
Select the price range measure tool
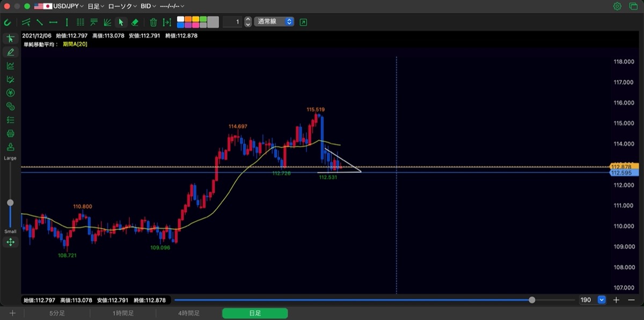(167, 23)
